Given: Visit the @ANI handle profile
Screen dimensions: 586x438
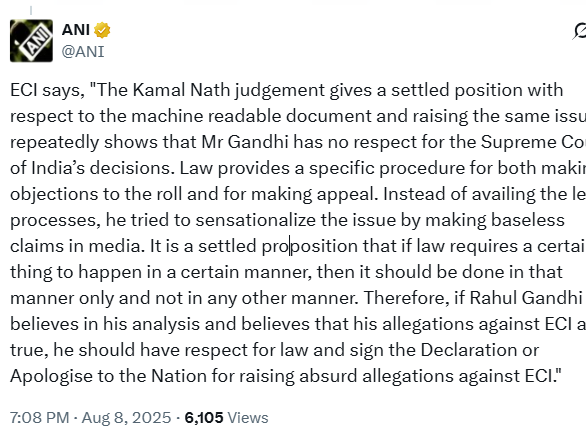Looking at the screenshot, I should [83, 52].
